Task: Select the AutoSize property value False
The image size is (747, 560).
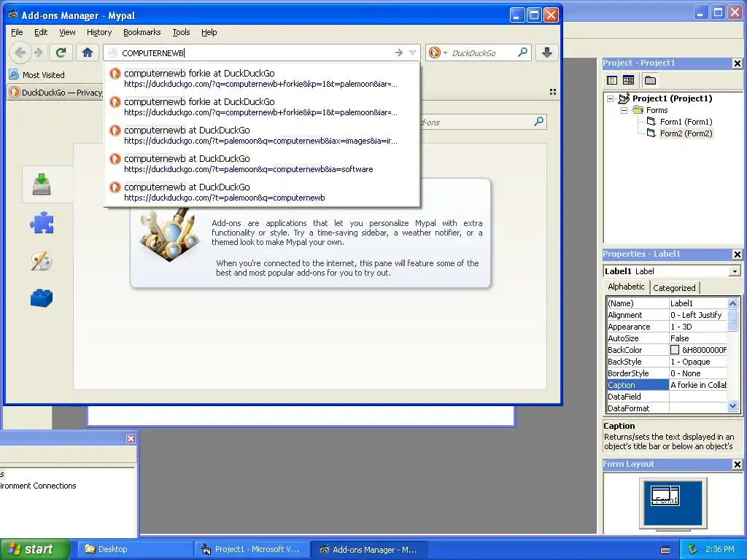Action: pyautogui.click(x=698, y=338)
